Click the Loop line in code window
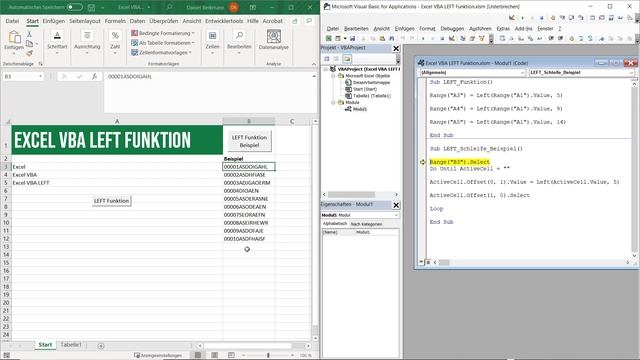 [436, 209]
